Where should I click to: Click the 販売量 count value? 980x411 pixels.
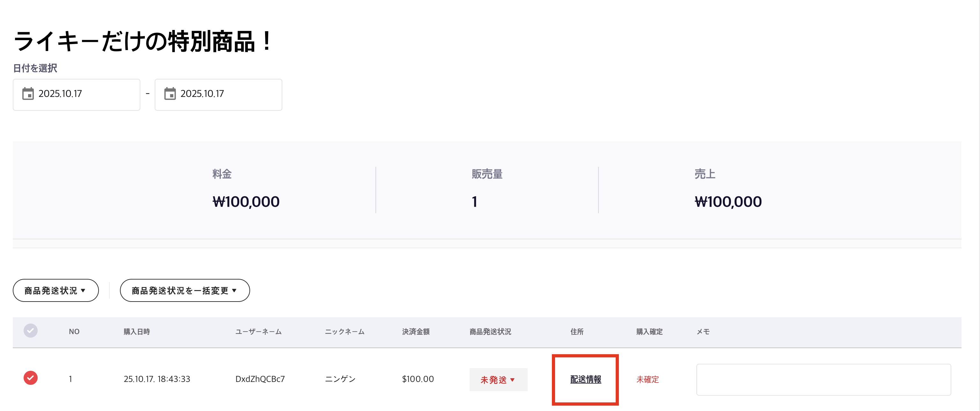click(474, 202)
